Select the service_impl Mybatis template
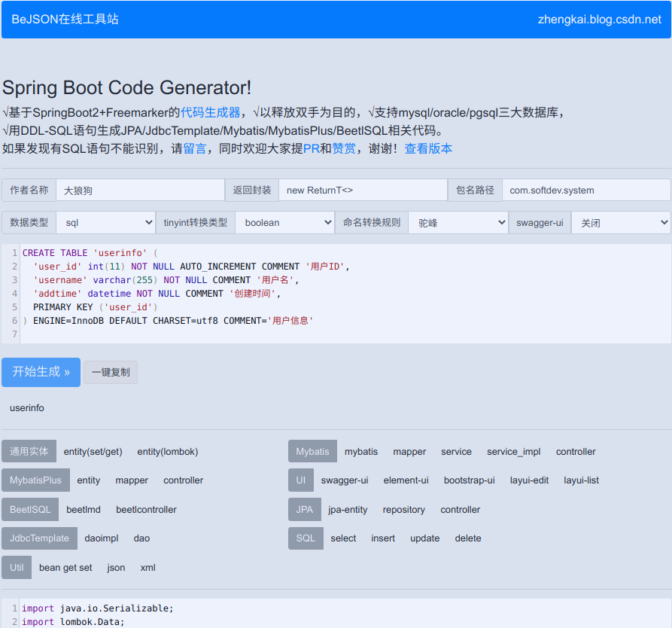The height and width of the screenshot is (628, 672). 513,452
